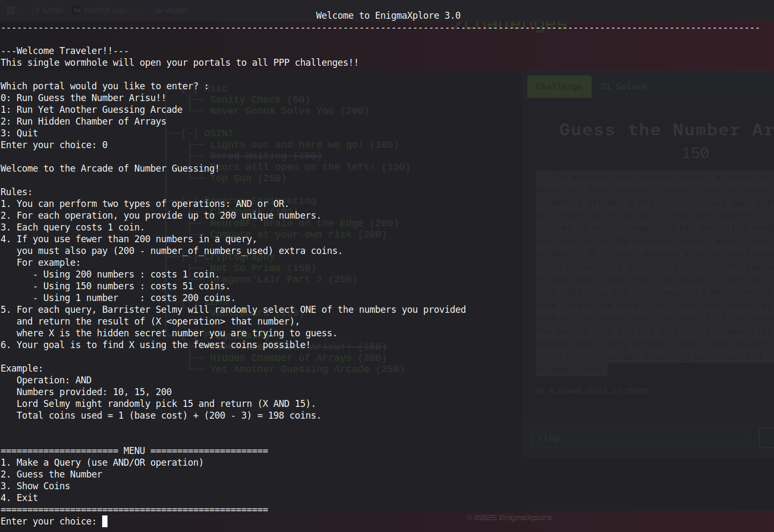The height and width of the screenshot is (532, 774).
Task: Open the Not So Prime (150) challenge
Action: click(262, 268)
